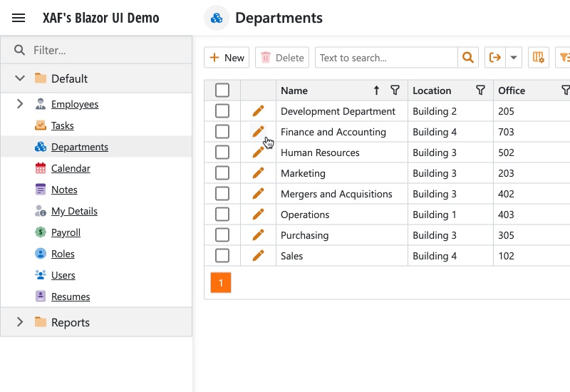Open the column chooser icon
The width and height of the screenshot is (570, 392).
(539, 58)
